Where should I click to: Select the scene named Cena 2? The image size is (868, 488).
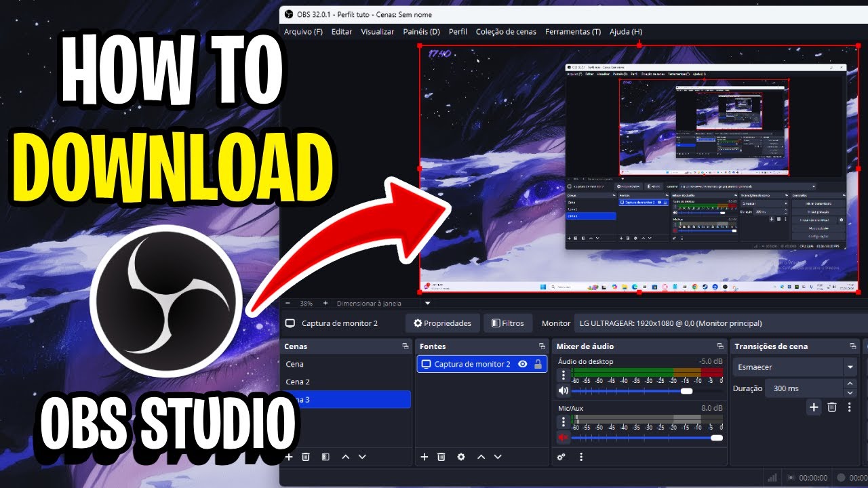346,382
